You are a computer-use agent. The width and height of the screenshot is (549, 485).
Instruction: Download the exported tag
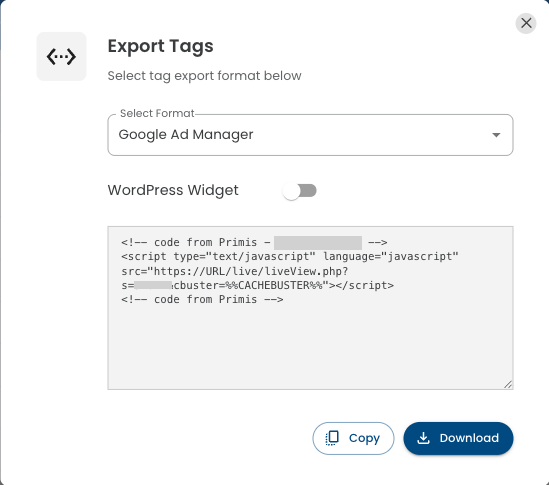(458, 438)
